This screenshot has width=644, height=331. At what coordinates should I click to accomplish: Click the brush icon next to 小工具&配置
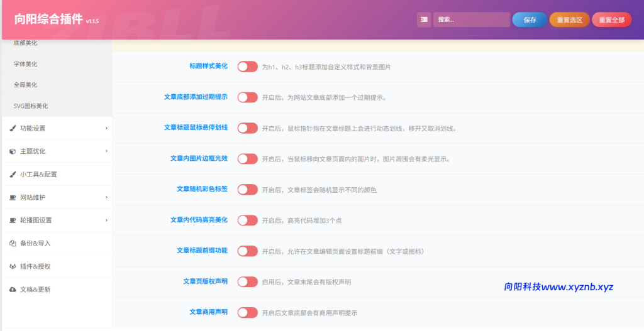(13, 175)
